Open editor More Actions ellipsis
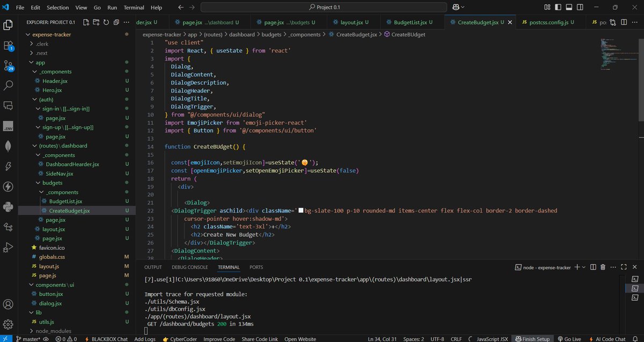The image size is (644, 342). click(x=635, y=23)
